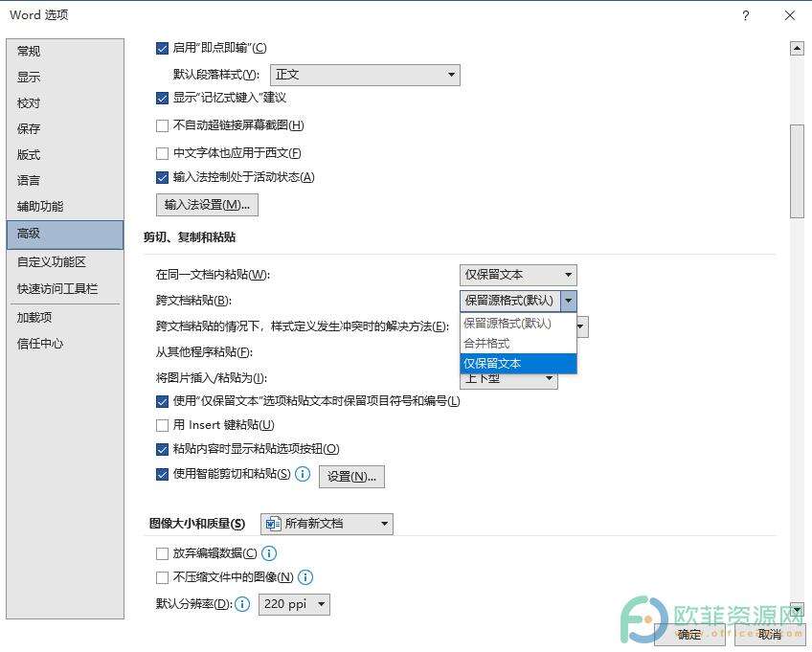This screenshot has width=812, height=652.
Task: Click the info icon beside 使用智能剪切和粘贴
Action: (x=304, y=475)
